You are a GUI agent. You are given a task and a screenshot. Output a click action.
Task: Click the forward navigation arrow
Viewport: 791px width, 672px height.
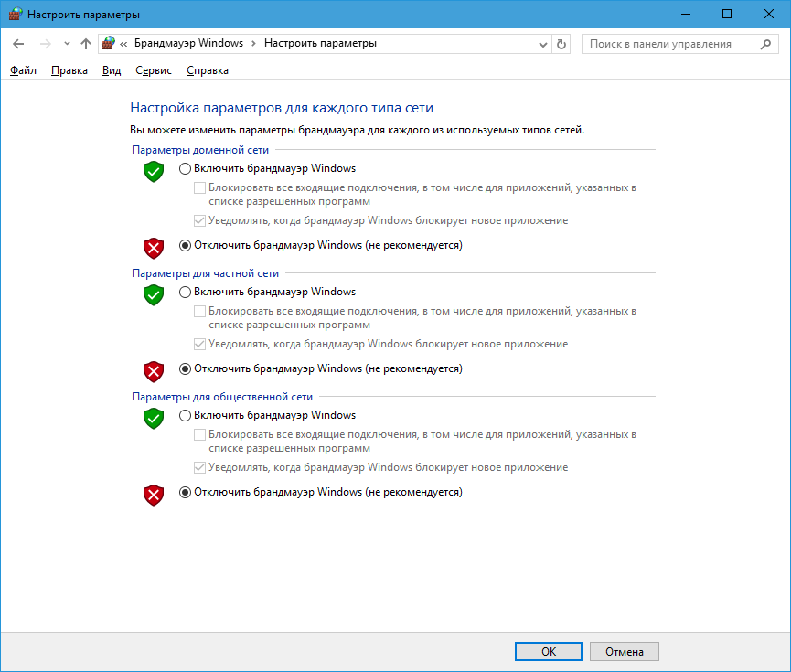46,44
